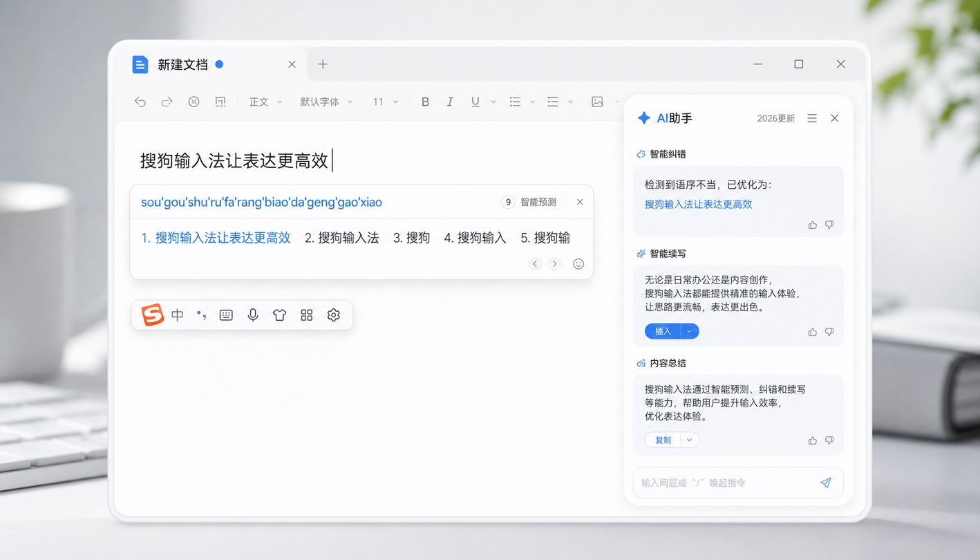
Task: Open Sogou input settings gear
Action: tap(334, 315)
